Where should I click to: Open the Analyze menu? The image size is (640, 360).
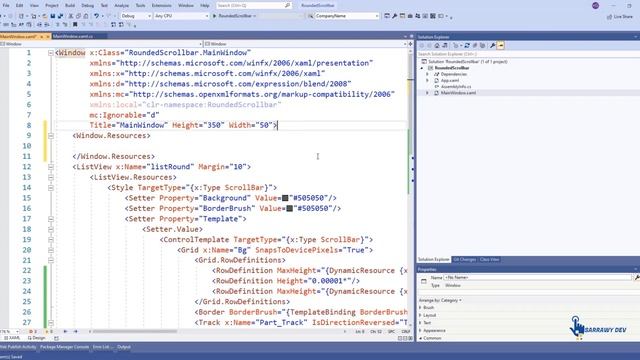tap(121, 6)
